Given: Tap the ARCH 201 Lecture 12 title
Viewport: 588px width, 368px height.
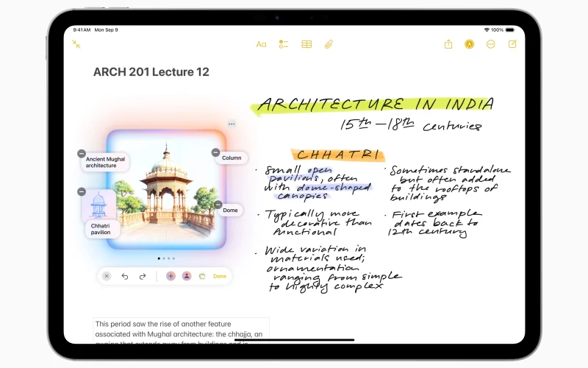Looking at the screenshot, I should coord(151,71).
